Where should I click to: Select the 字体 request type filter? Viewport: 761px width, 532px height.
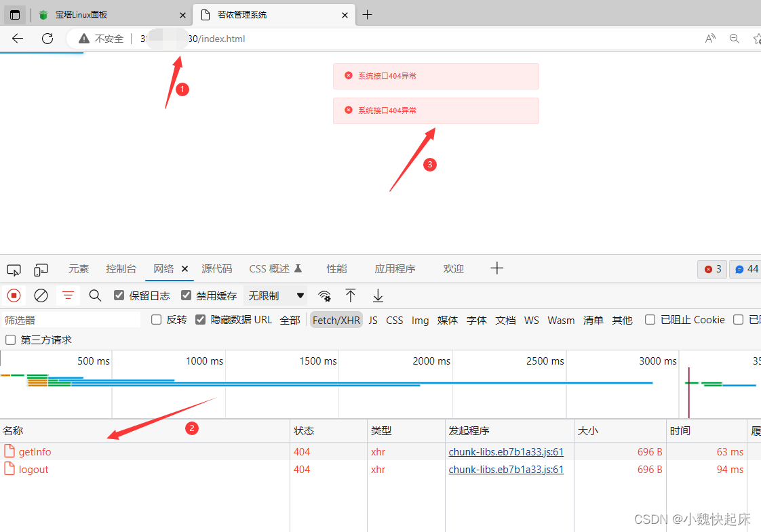(x=477, y=320)
